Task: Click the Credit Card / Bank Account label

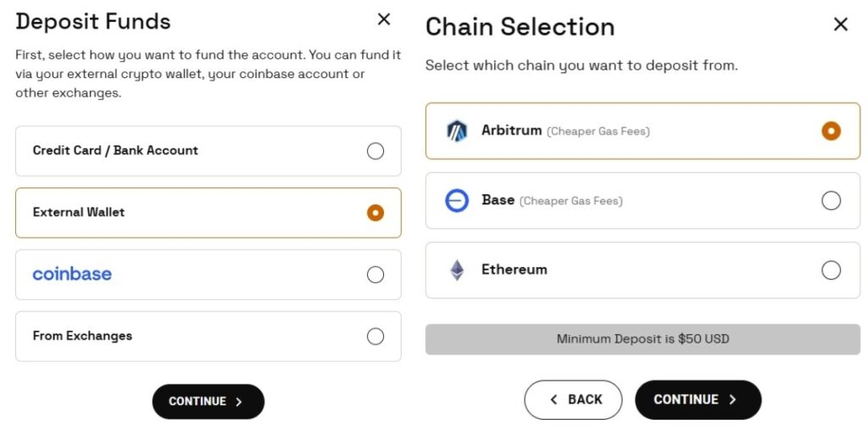Action: coord(115,150)
